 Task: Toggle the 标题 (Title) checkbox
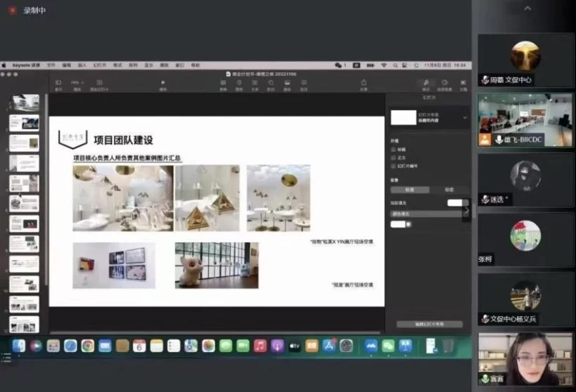pos(393,150)
